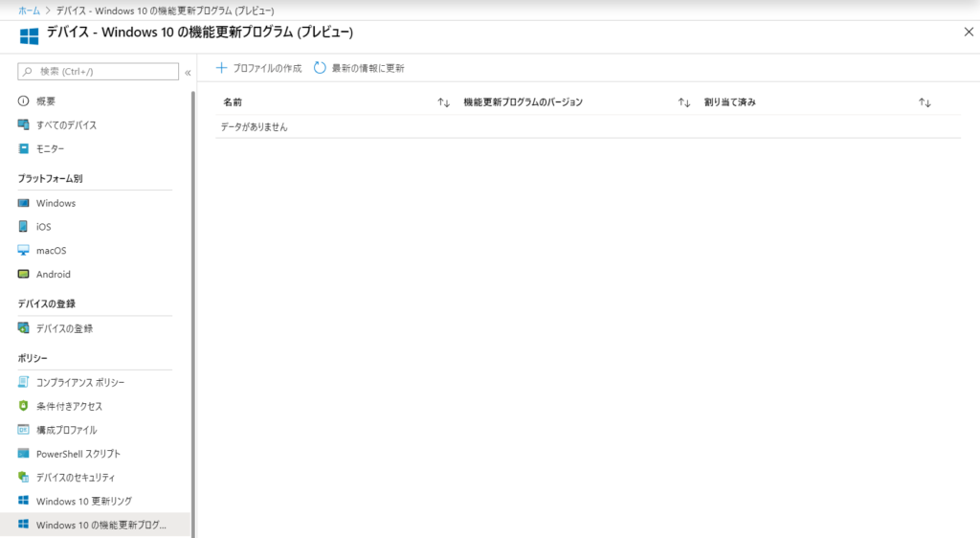Click the Windows 10 更新リング icon
980x538 pixels.
(23, 501)
